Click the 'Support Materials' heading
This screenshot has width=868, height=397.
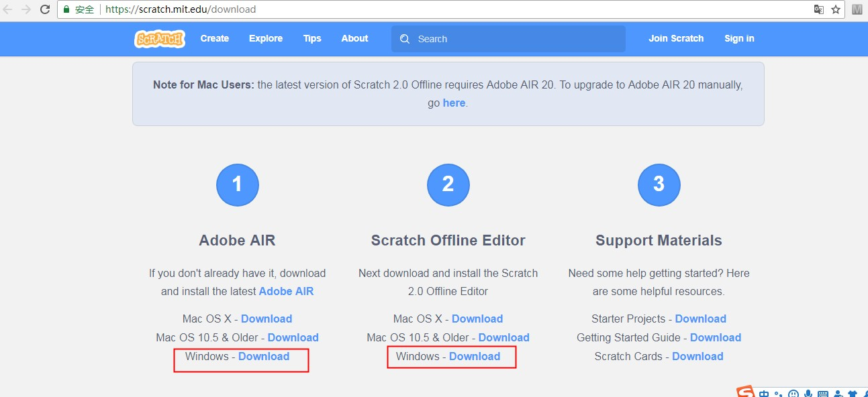click(x=659, y=240)
